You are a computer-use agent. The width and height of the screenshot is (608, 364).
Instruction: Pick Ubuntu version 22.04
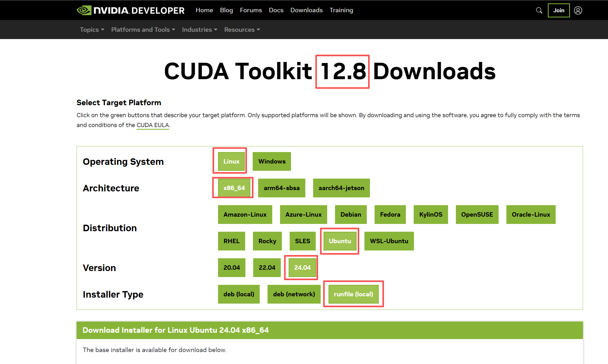267,268
